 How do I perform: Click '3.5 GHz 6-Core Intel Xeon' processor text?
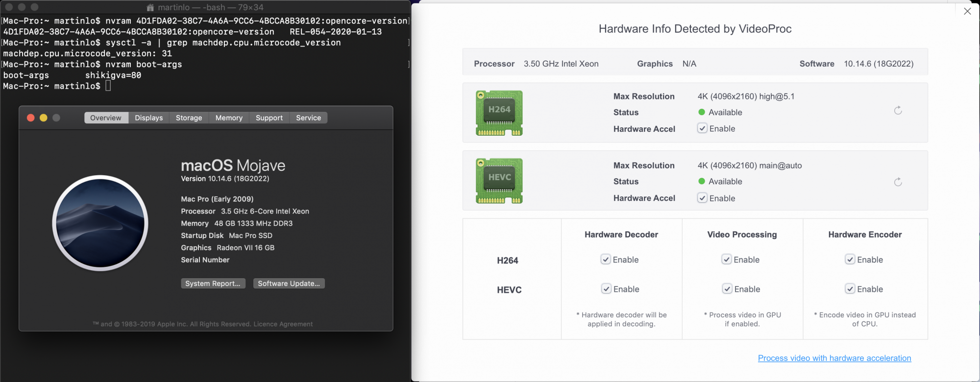pyautogui.click(x=265, y=211)
